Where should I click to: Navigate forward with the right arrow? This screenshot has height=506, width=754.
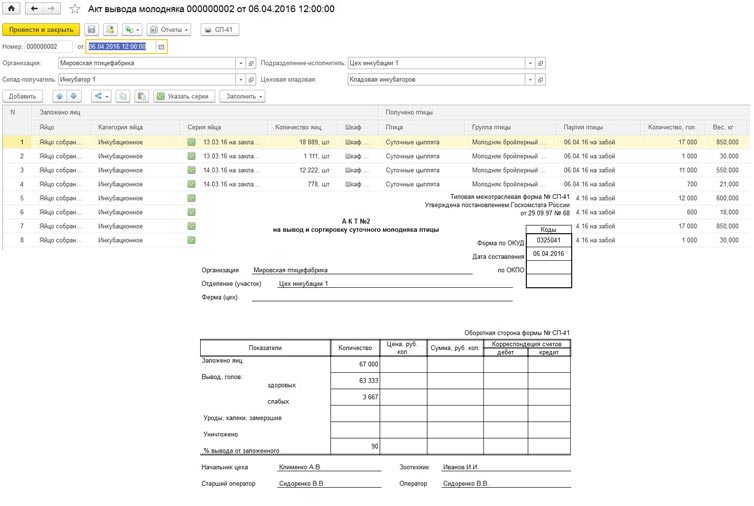click(51, 9)
